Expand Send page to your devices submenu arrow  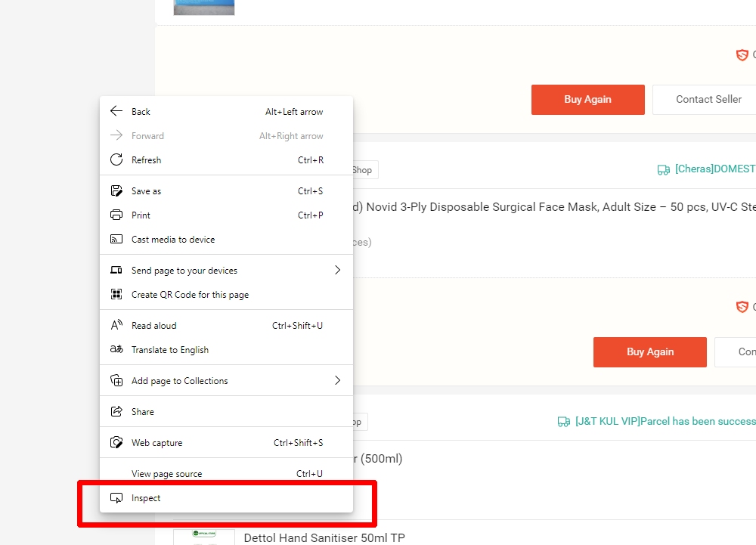[337, 271]
